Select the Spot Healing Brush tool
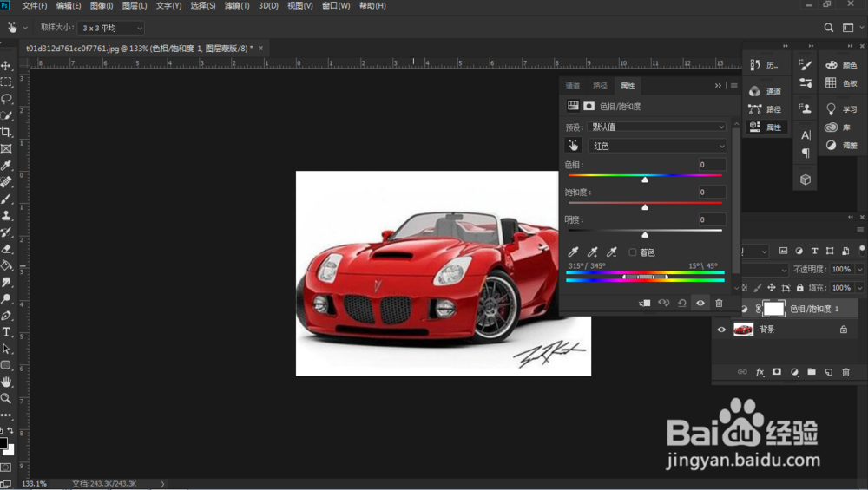The width and height of the screenshot is (868, 490). point(6,182)
